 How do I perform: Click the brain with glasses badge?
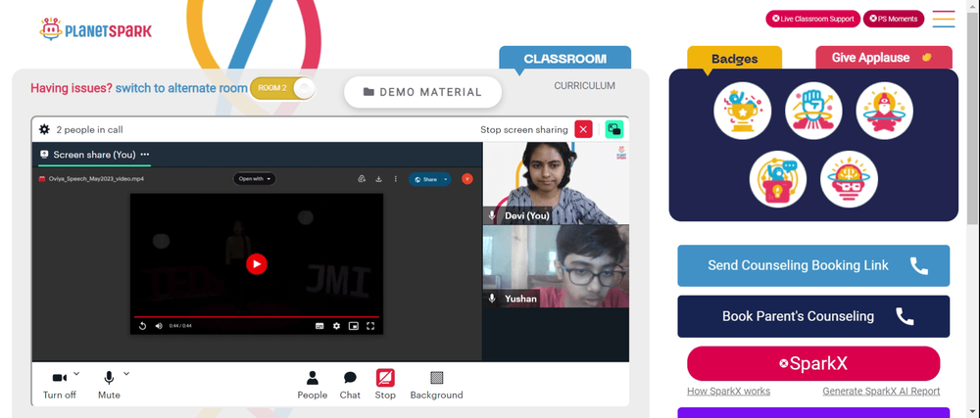tap(849, 180)
